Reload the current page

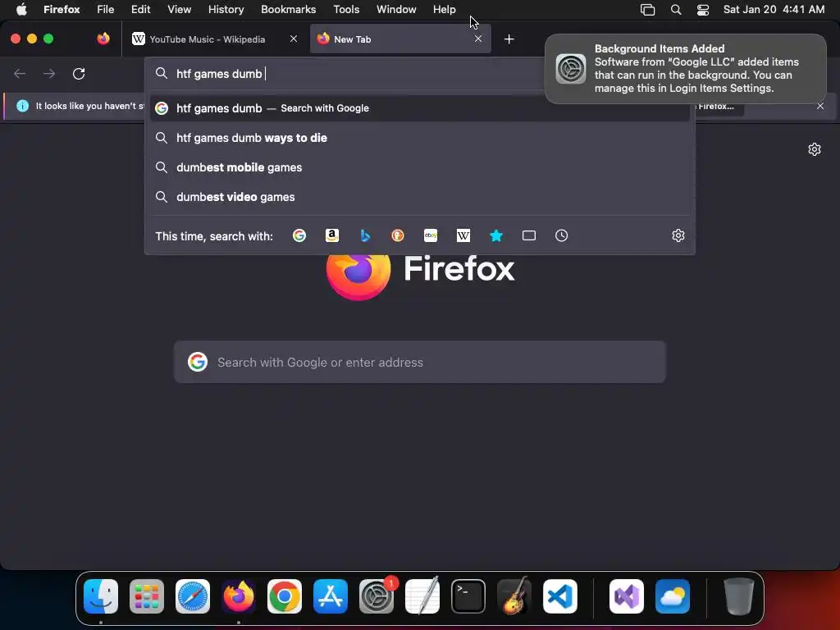click(79, 74)
